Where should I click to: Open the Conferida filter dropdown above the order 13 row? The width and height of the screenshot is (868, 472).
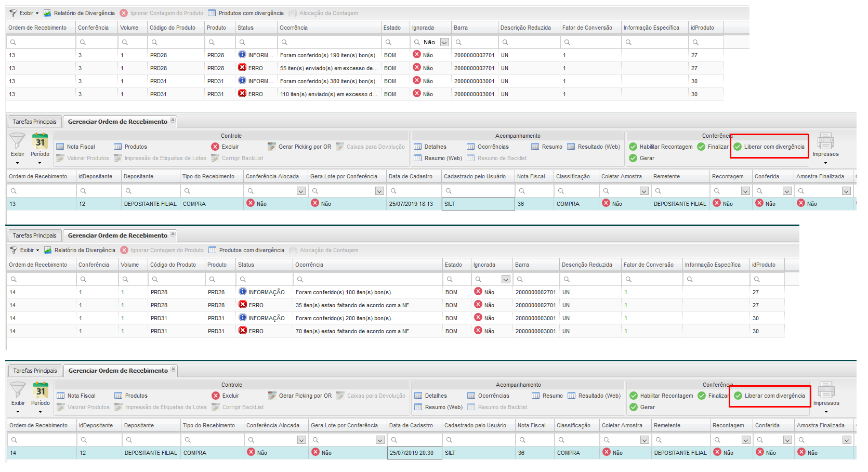[787, 191]
